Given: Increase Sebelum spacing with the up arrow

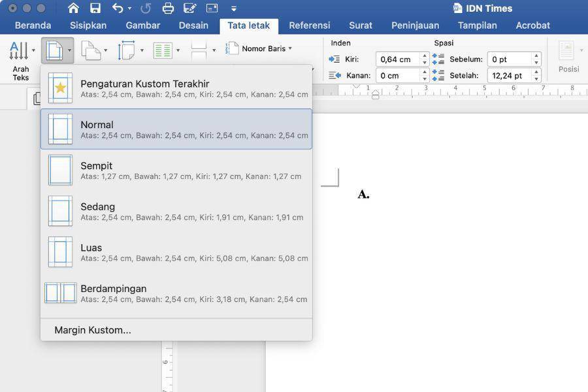Looking at the screenshot, I should click(536, 56).
